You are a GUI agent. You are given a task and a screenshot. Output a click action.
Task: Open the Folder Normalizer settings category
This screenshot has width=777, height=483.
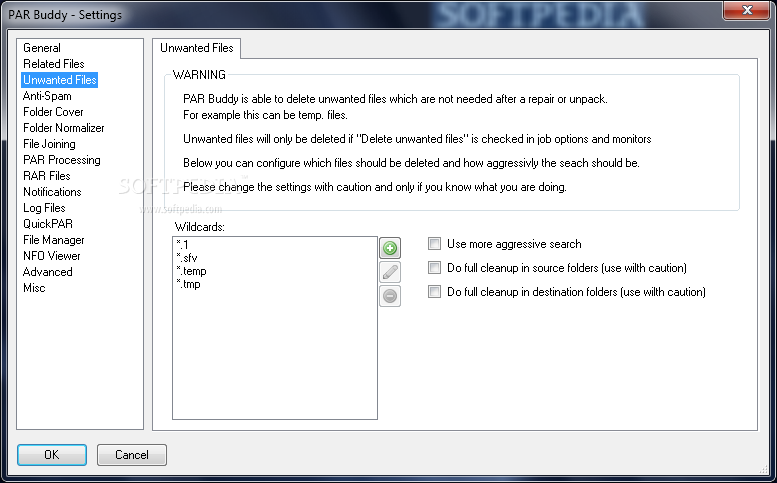tap(64, 128)
